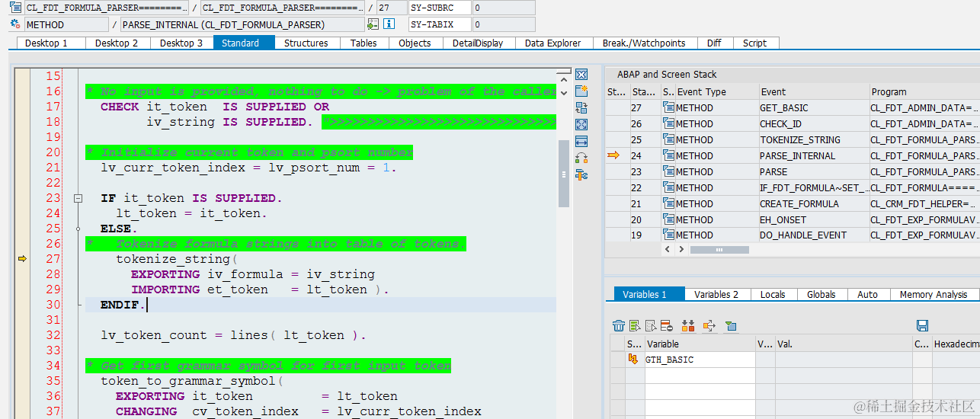The width and height of the screenshot is (980, 419).
Task: Click the SY-SUBRC value field
Action: [502, 8]
